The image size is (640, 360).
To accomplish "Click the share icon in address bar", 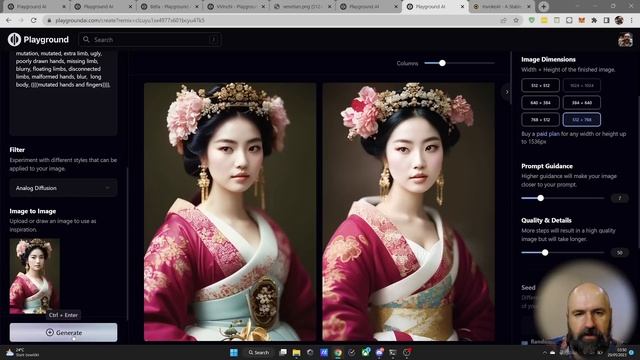I will click(503, 20).
